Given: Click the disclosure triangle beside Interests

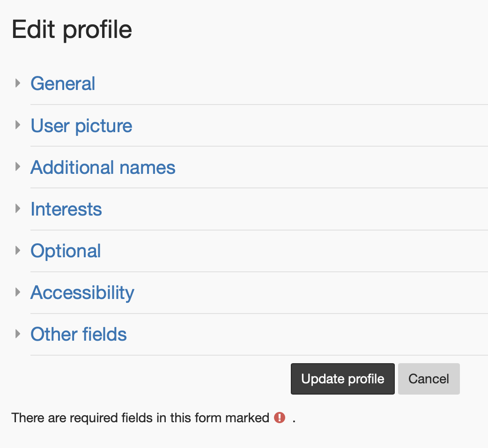Looking at the screenshot, I should 17,208.
